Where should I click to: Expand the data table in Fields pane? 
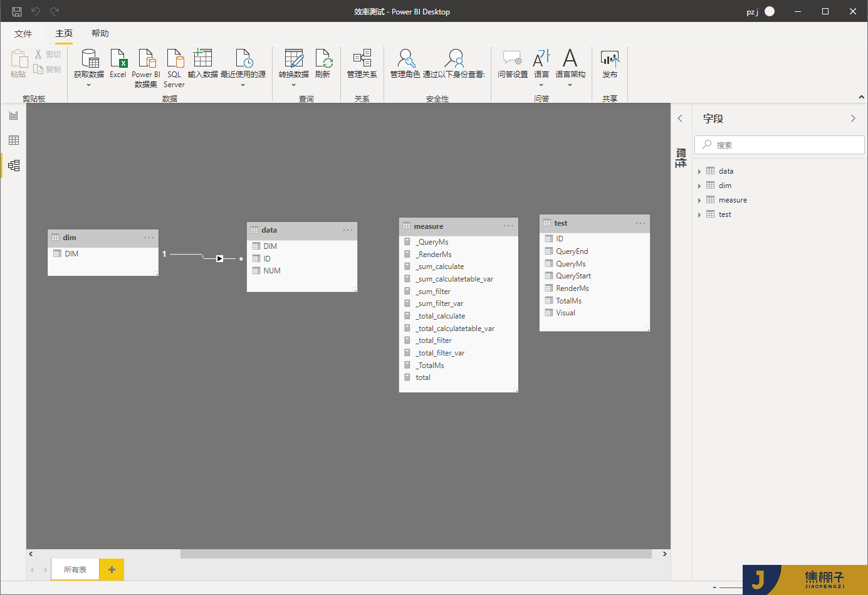click(x=699, y=171)
